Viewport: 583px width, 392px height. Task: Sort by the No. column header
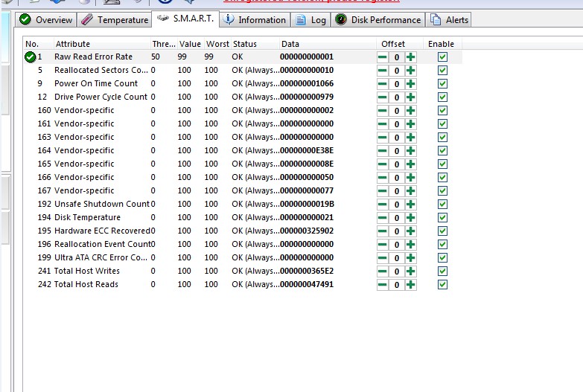(x=38, y=44)
